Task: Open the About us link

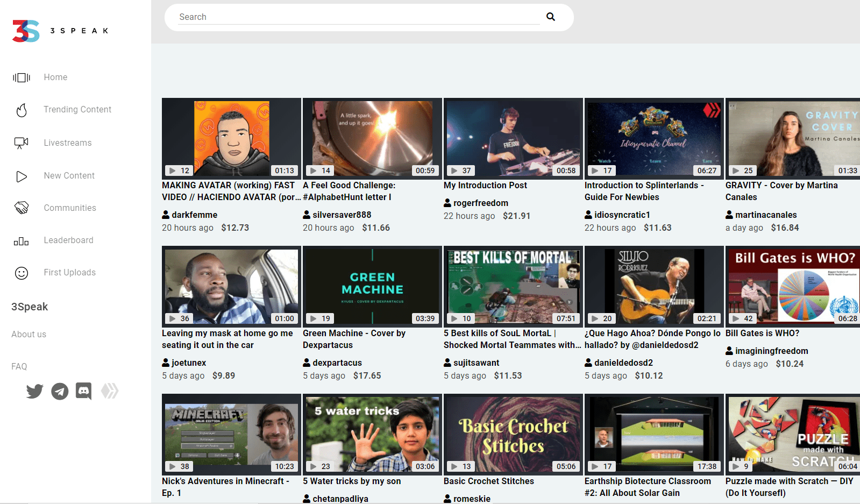Action: (29, 334)
